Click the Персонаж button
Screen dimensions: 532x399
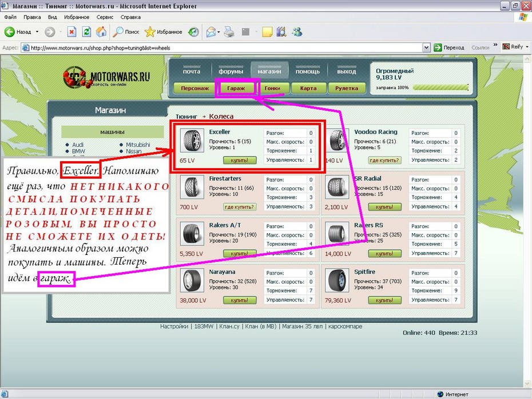[194, 88]
